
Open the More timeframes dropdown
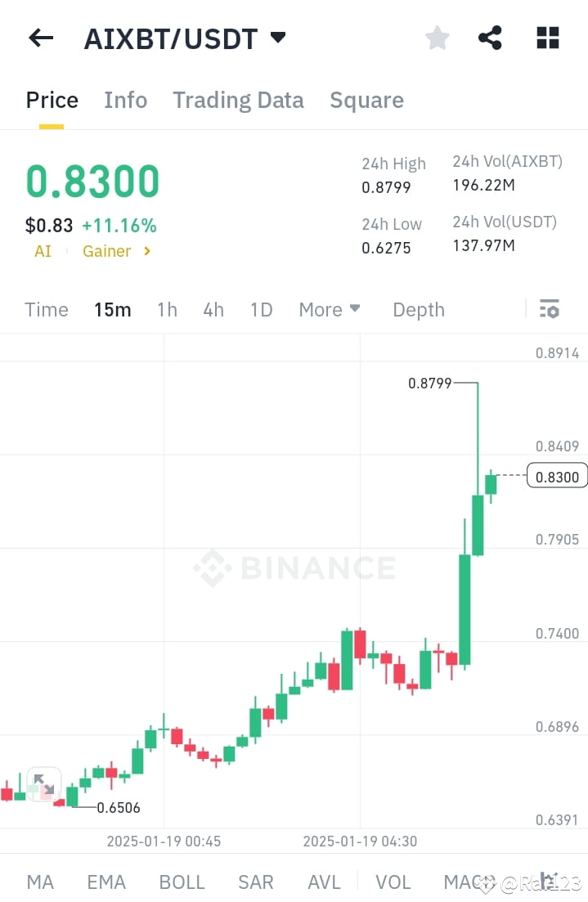pos(329,309)
